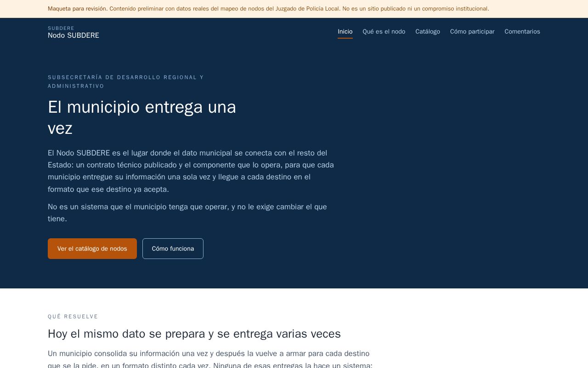This screenshot has height=368, width=588.
Task: Click the Maqueta para revisión banner text
Action: pyautogui.click(x=268, y=9)
